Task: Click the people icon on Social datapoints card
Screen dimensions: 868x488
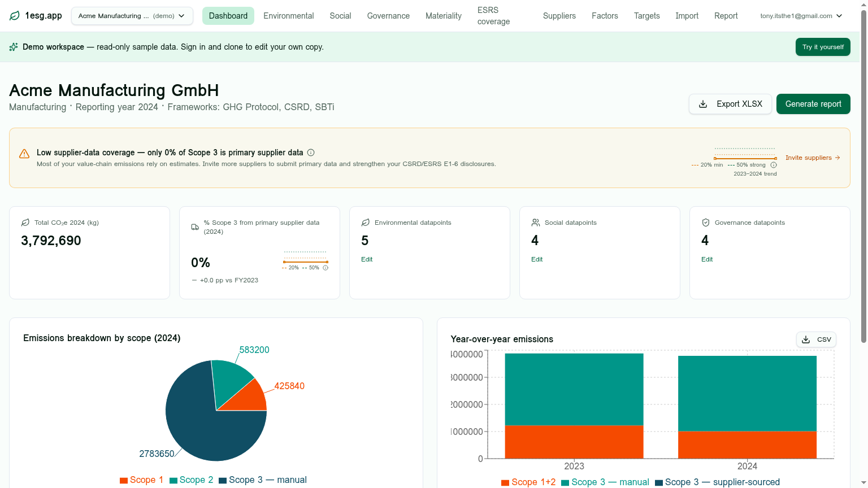Action: [x=536, y=223]
